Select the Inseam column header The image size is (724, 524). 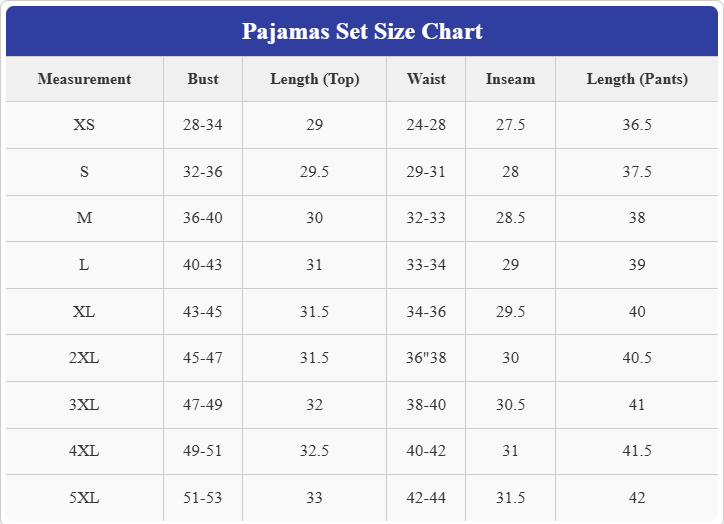coord(510,79)
